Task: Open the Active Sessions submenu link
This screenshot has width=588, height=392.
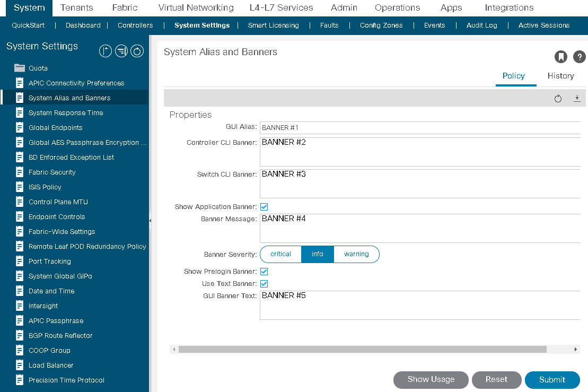Action: [x=544, y=25]
